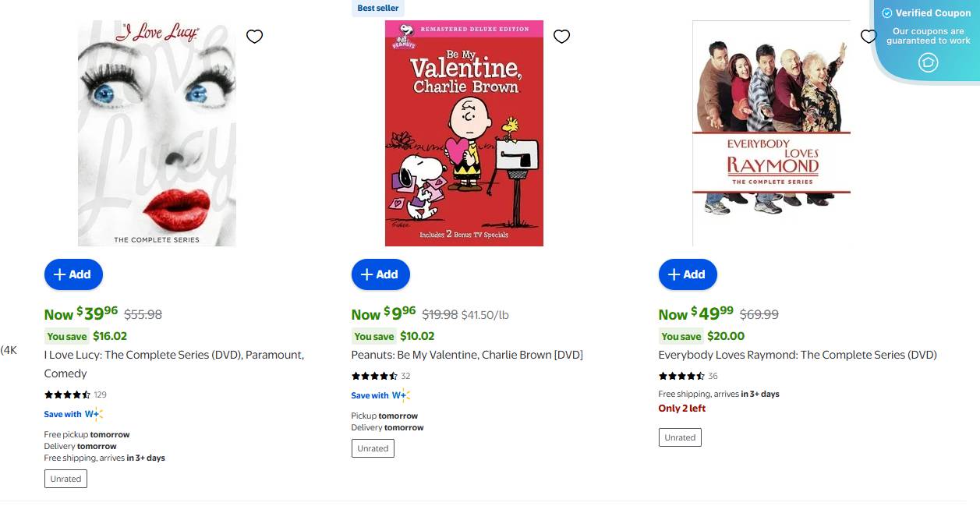The height and width of the screenshot is (506, 980).
Task: Open I Love Lucy Complete Series product page
Action: tap(173, 355)
